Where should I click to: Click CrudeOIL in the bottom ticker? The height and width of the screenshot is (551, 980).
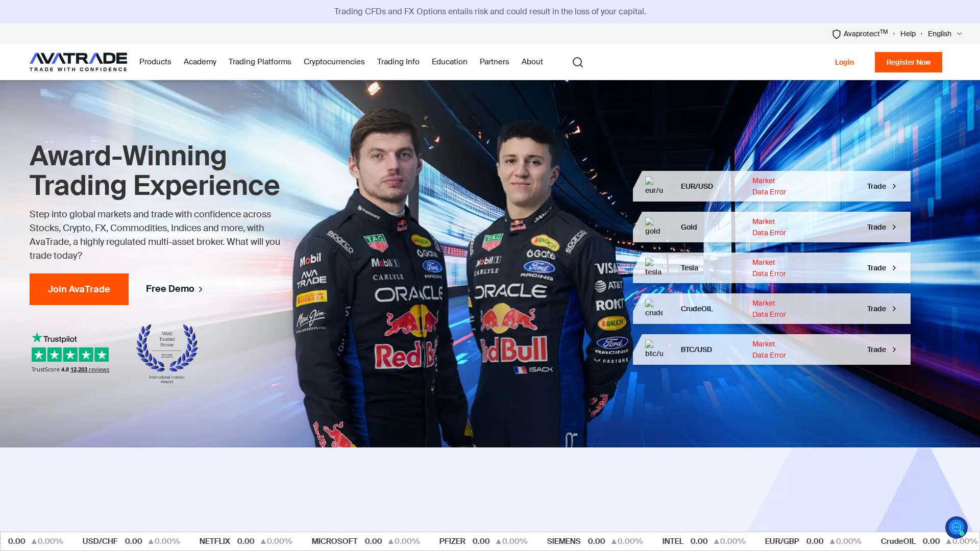pyautogui.click(x=898, y=541)
